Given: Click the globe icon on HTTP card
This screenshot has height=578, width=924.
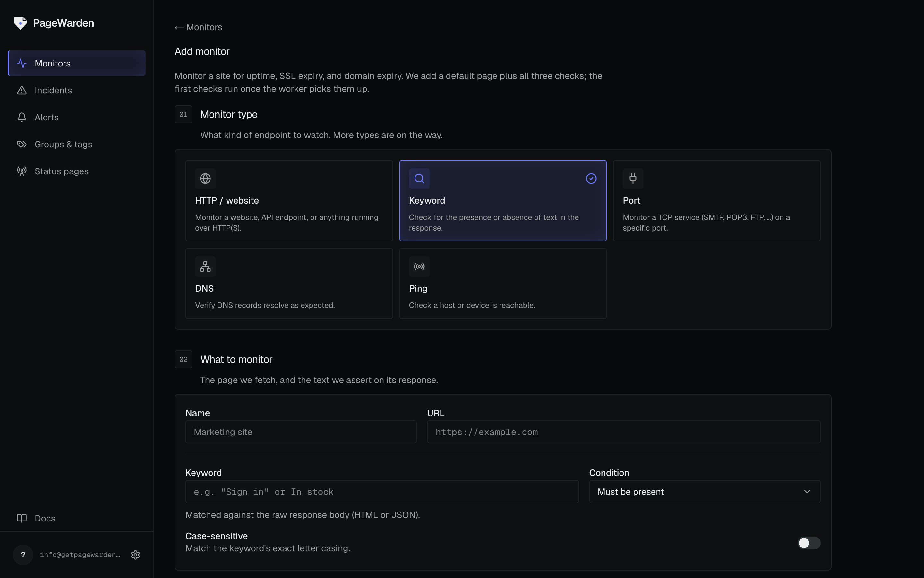Looking at the screenshot, I should coord(205,179).
